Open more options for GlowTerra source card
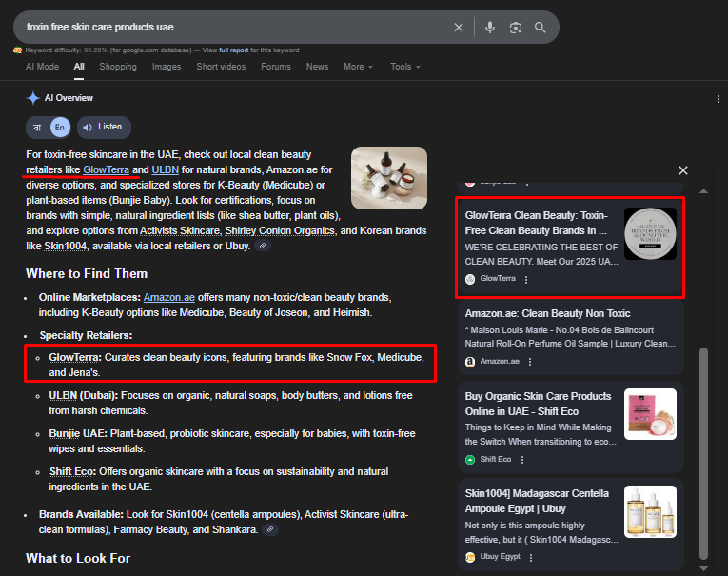The image size is (728, 576). pyautogui.click(x=526, y=280)
